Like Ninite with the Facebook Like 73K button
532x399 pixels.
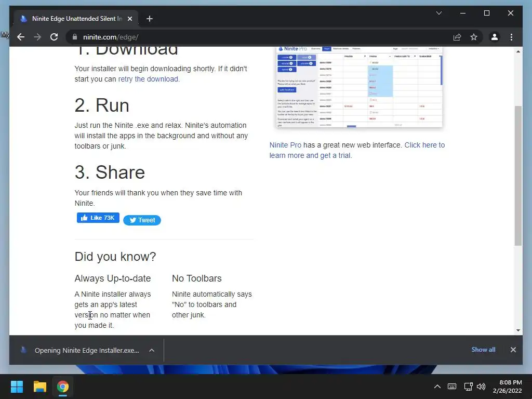point(98,218)
